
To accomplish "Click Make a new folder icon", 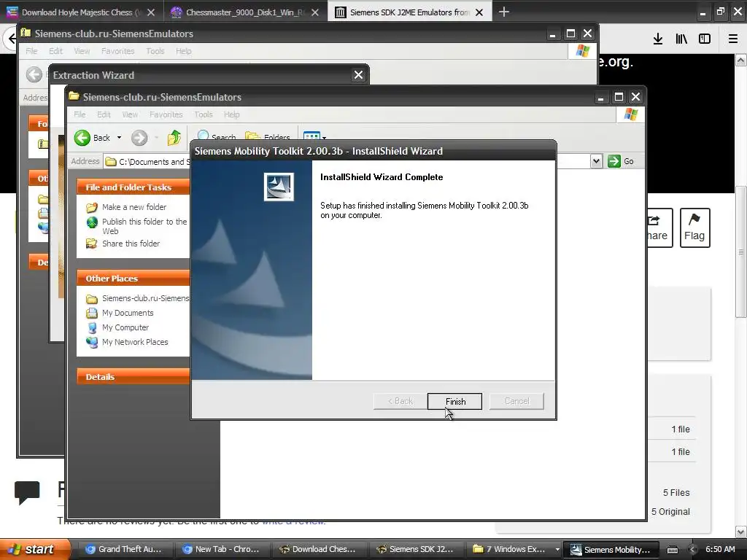I will (x=91, y=207).
